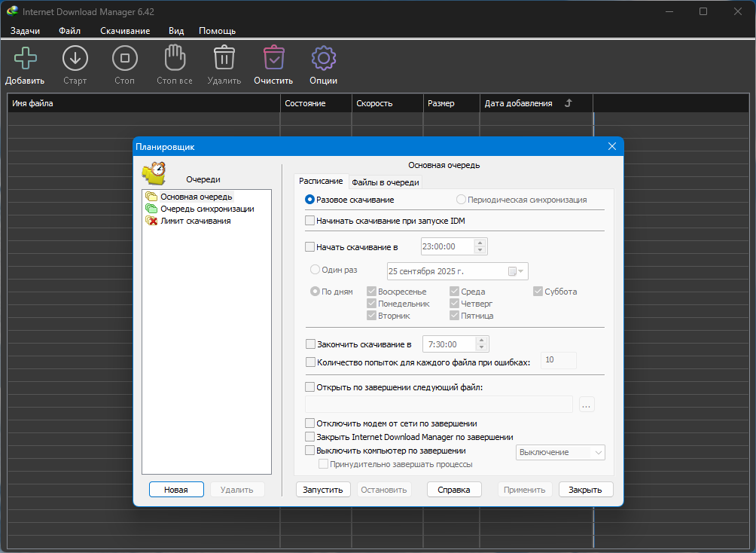Click the Новая queue button

(x=176, y=490)
